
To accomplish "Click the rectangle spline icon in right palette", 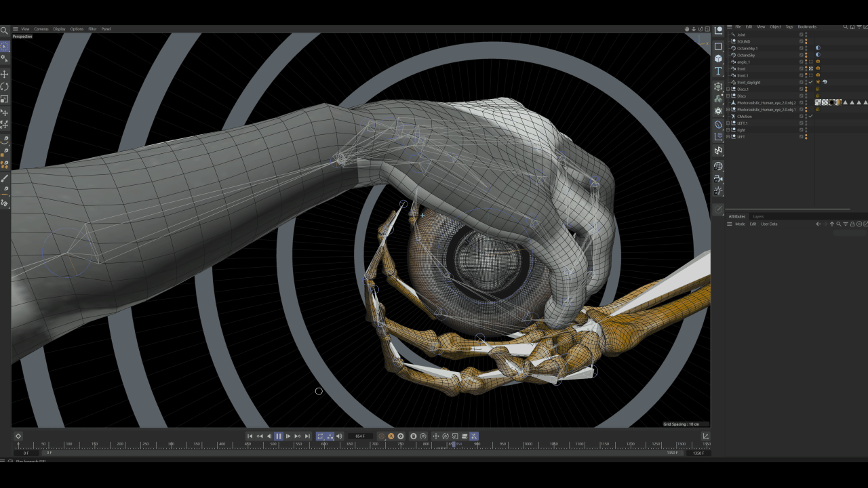I will point(719,47).
